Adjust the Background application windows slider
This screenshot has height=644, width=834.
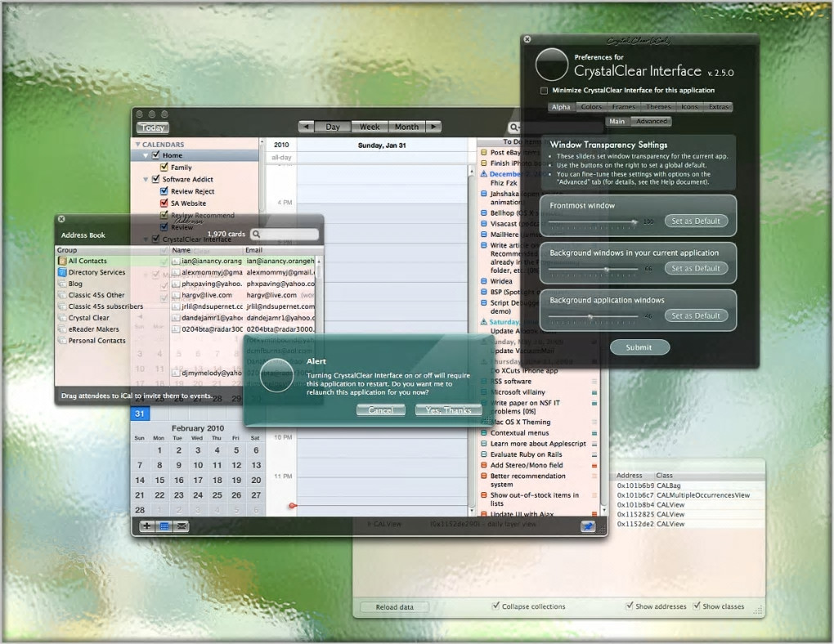(x=590, y=316)
